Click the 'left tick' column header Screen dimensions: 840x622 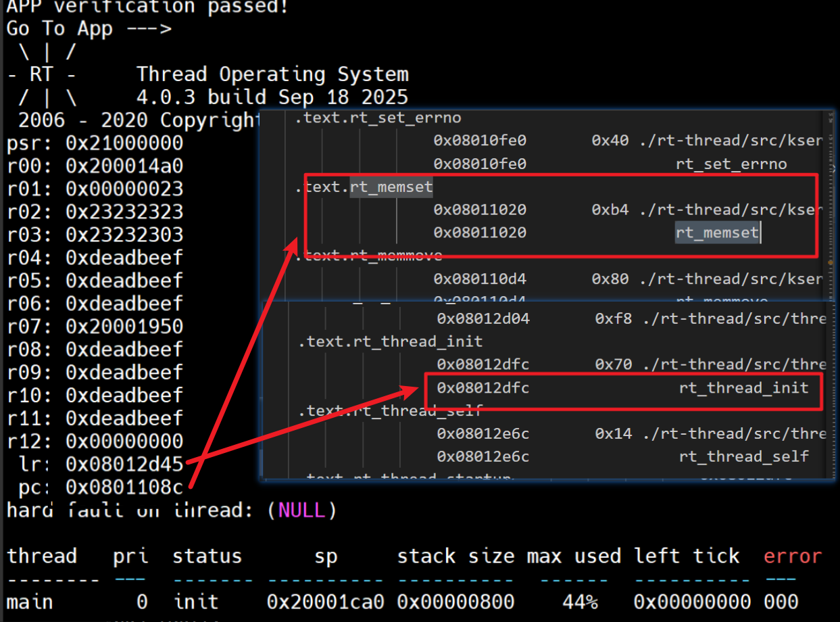click(x=687, y=556)
